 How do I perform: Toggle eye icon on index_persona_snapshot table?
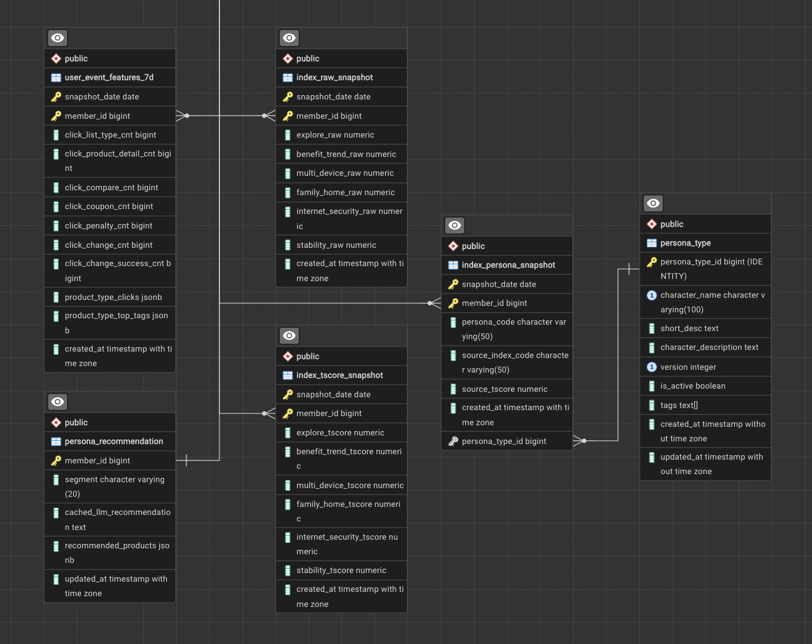(x=454, y=226)
